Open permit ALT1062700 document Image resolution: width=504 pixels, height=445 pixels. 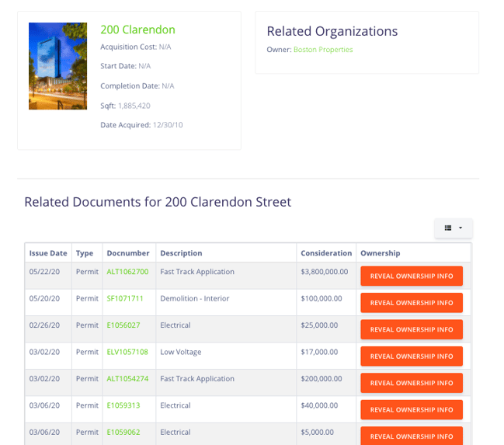click(127, 272)
